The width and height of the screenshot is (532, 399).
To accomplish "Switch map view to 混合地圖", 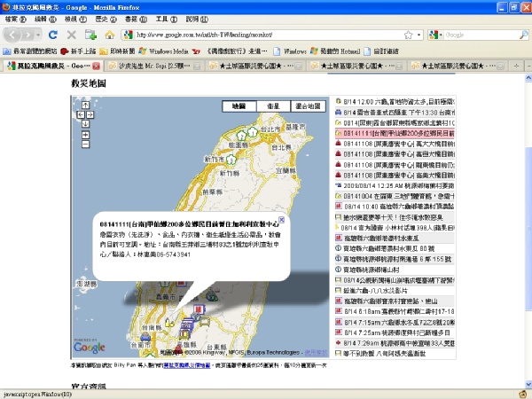I will click(308, 106).
